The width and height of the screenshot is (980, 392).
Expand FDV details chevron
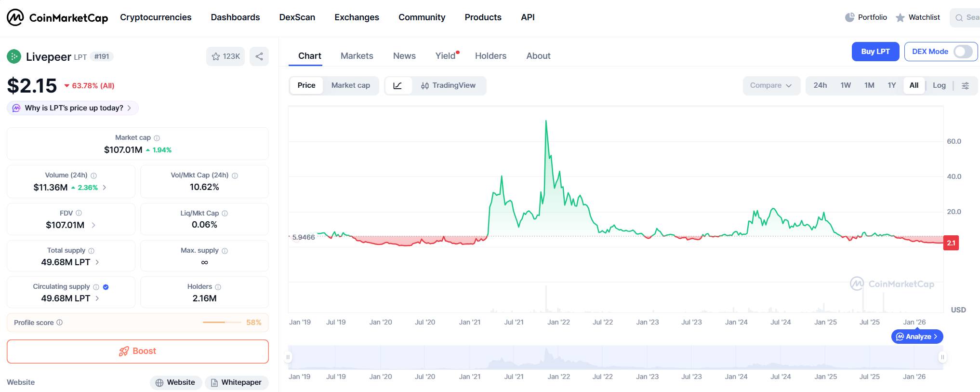pyautogui.click(x=93, y=225)
